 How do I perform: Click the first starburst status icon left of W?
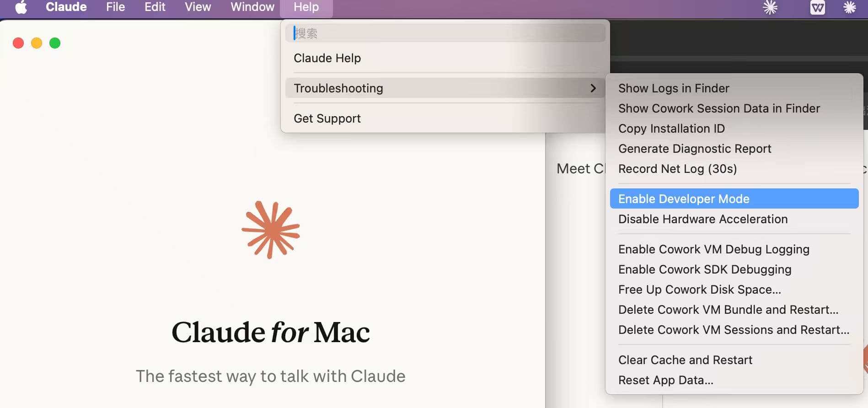(x=770, y=7)
